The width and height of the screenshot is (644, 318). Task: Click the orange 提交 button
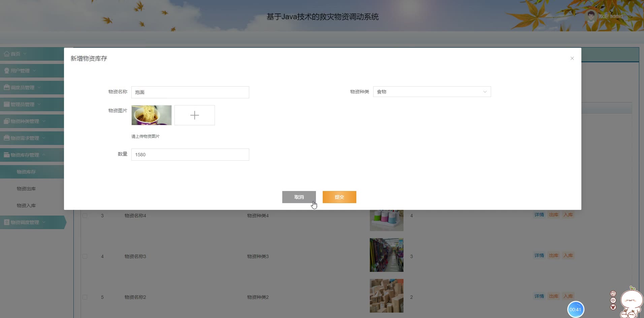[x=340, y=197]
